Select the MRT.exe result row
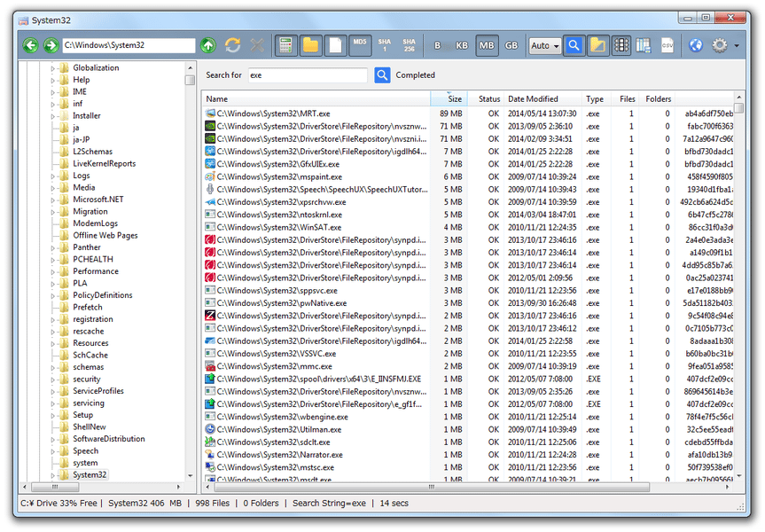The height and width of the screenshot is (532, 765). [469, 113]
